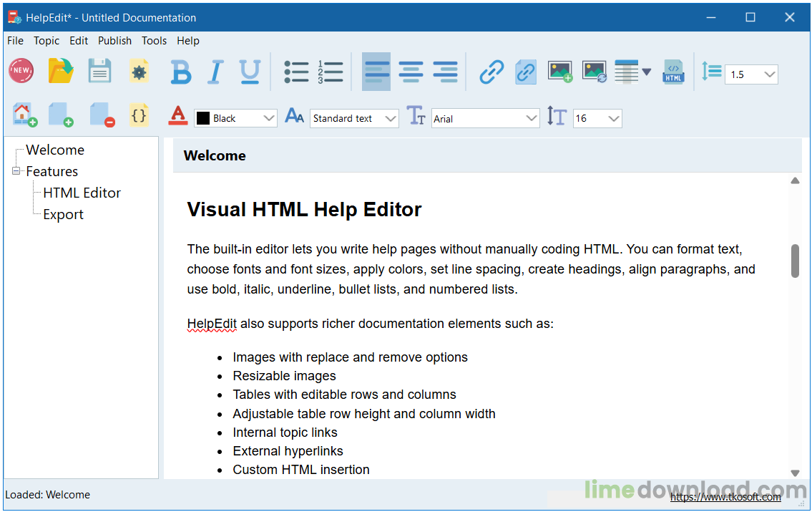
Task: Maximize the HelpEdit window
Action: [750, 17]
